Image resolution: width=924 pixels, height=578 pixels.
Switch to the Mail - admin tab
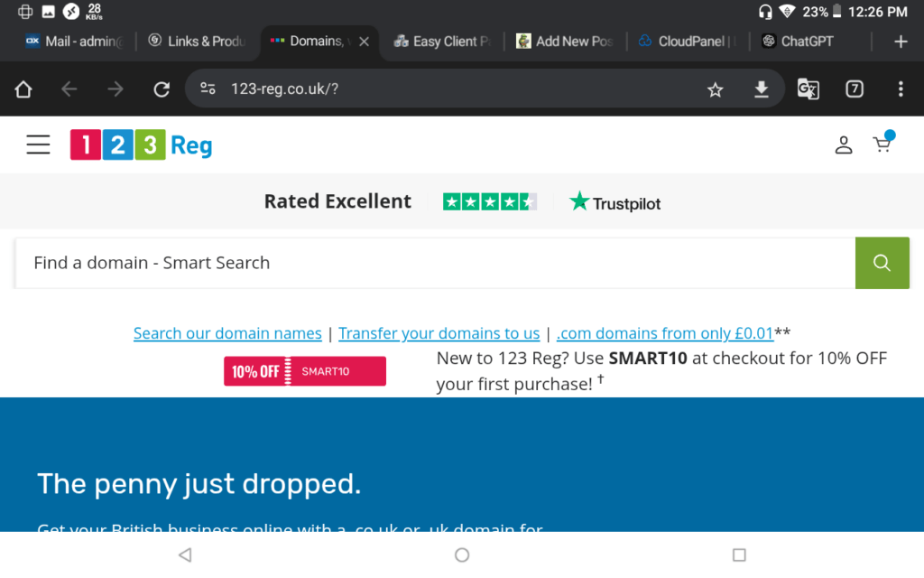(x=76, y=42)
